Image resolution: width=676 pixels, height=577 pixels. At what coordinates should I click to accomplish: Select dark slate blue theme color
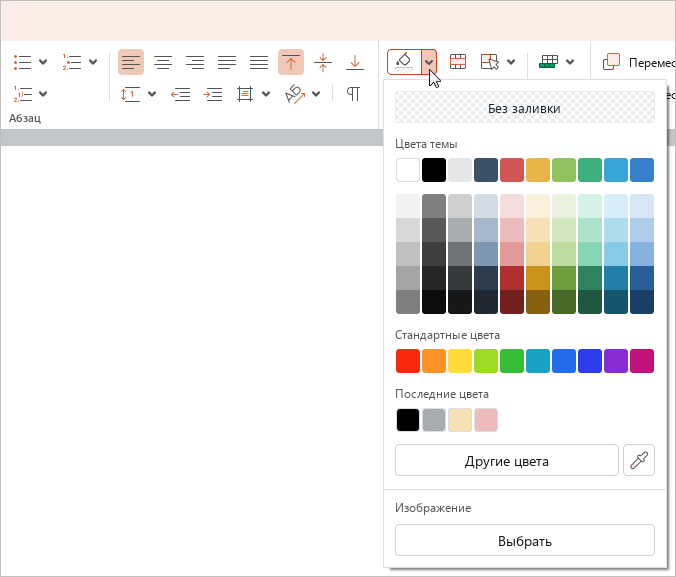click(486, 170)
